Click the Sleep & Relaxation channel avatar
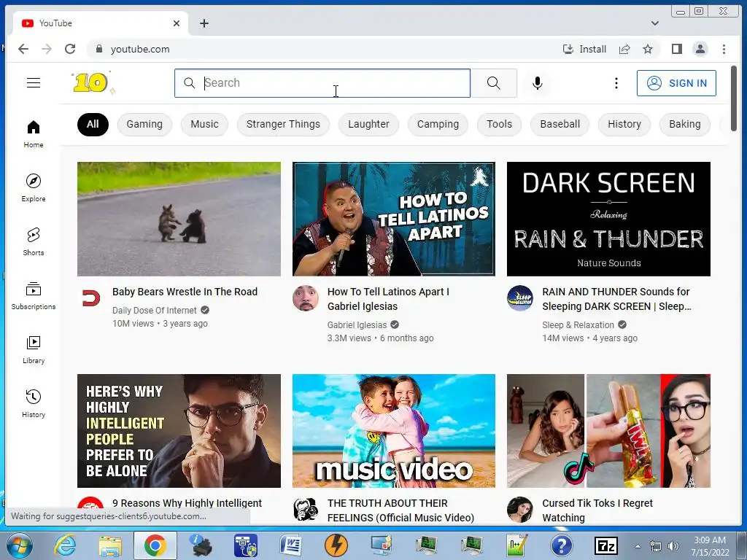This screenshot has width=747, height=560. point(519,298)
